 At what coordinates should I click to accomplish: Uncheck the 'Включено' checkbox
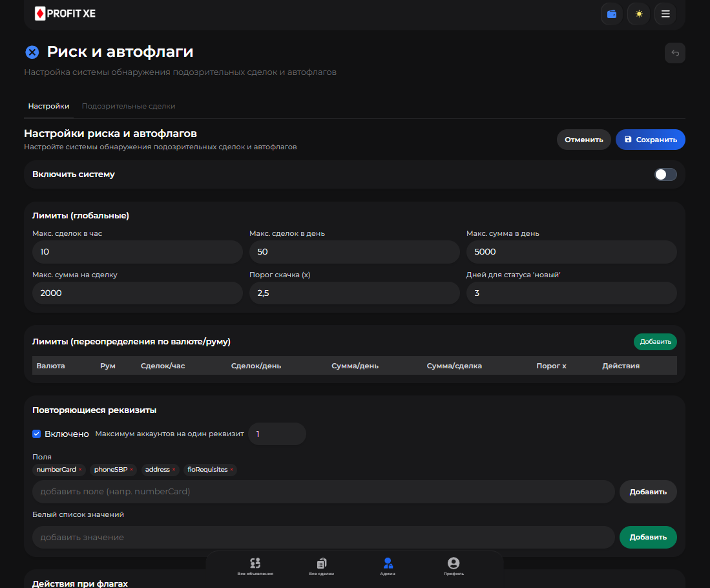pos(37,434)
